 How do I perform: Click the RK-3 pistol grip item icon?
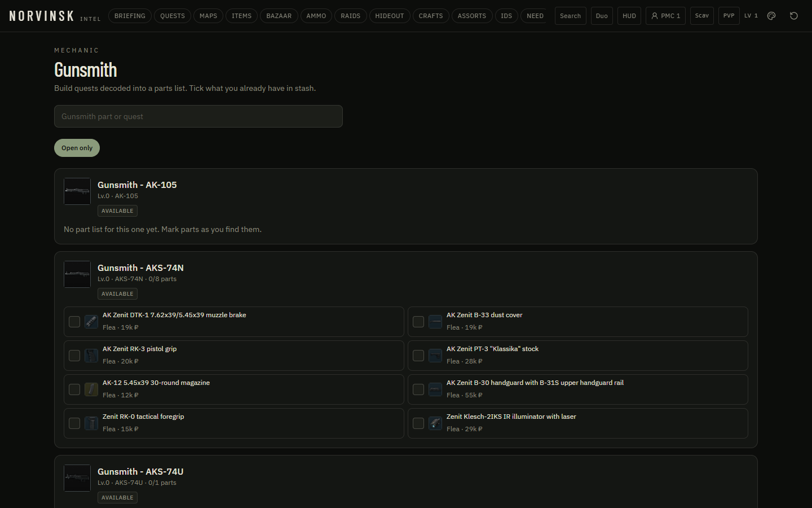coord(91,356)
